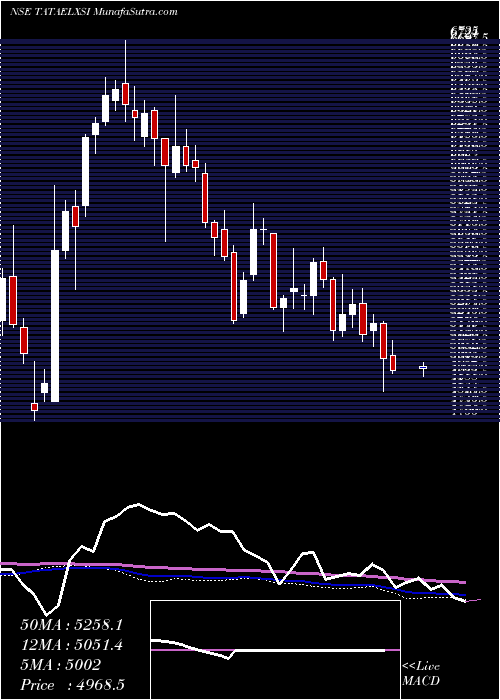Viewport: 500px width, 700px height.
Task: Click the 50MA : 5258.1 value
Action: pyautogui.click(x=71, y=625)
